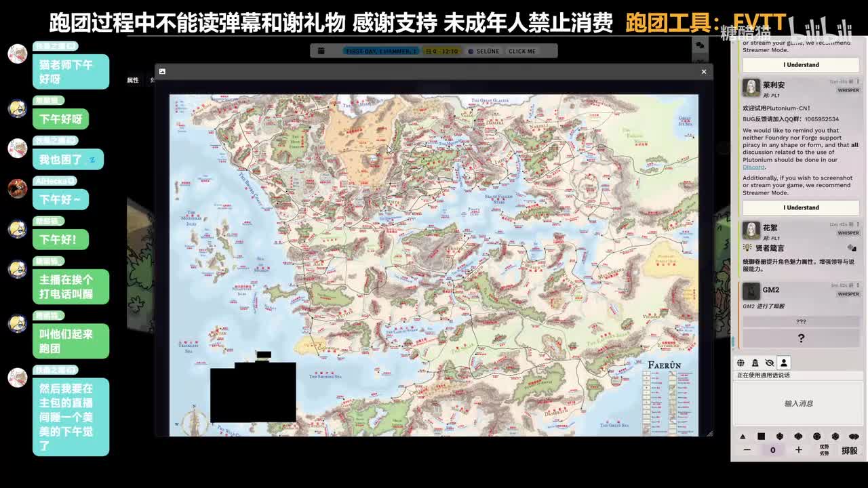Increase the roll modifier with plus
The height and width of the screenshot is (488, 868).
(x=798, y=450)
